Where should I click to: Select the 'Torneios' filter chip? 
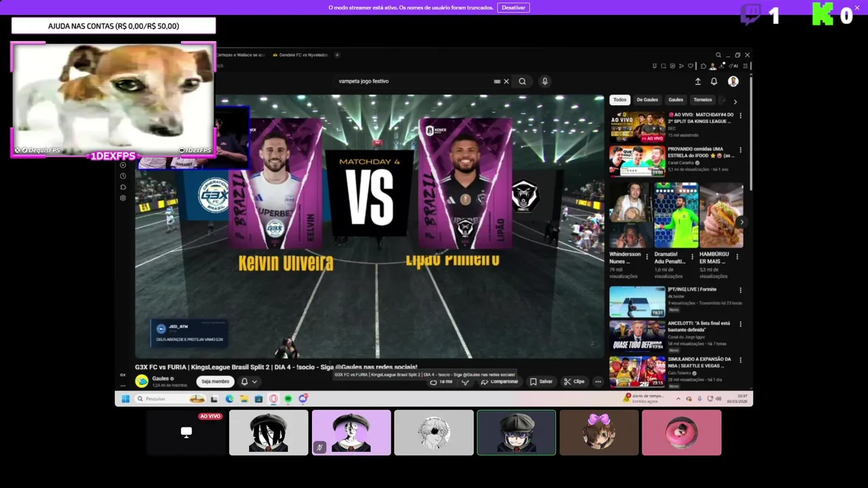[703, 100]
